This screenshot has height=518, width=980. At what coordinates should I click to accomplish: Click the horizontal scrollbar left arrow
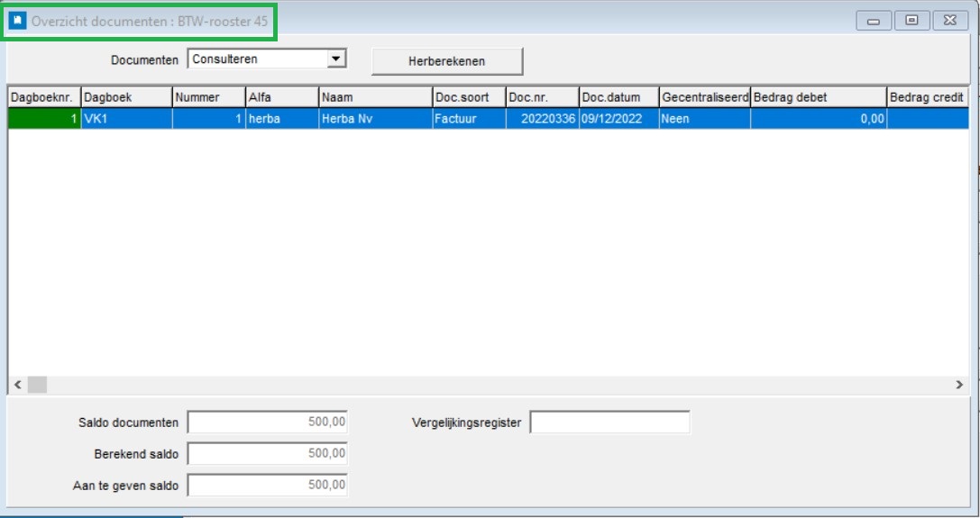tap(17, 385)
